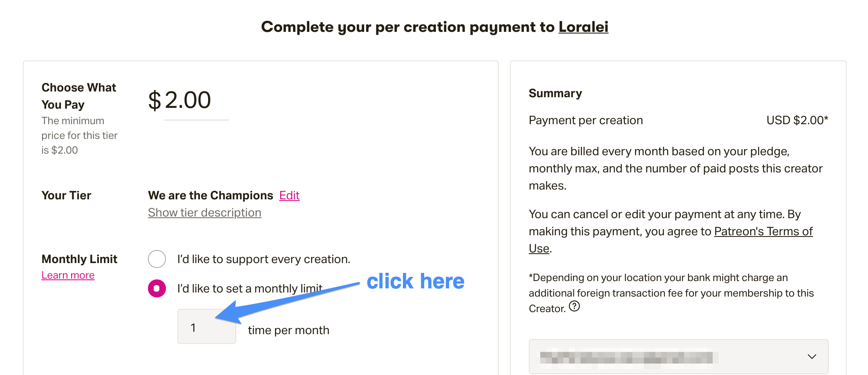This screenshot has height=375, width=868.
Task: Click the Summary section header
Action: point(555,93)
